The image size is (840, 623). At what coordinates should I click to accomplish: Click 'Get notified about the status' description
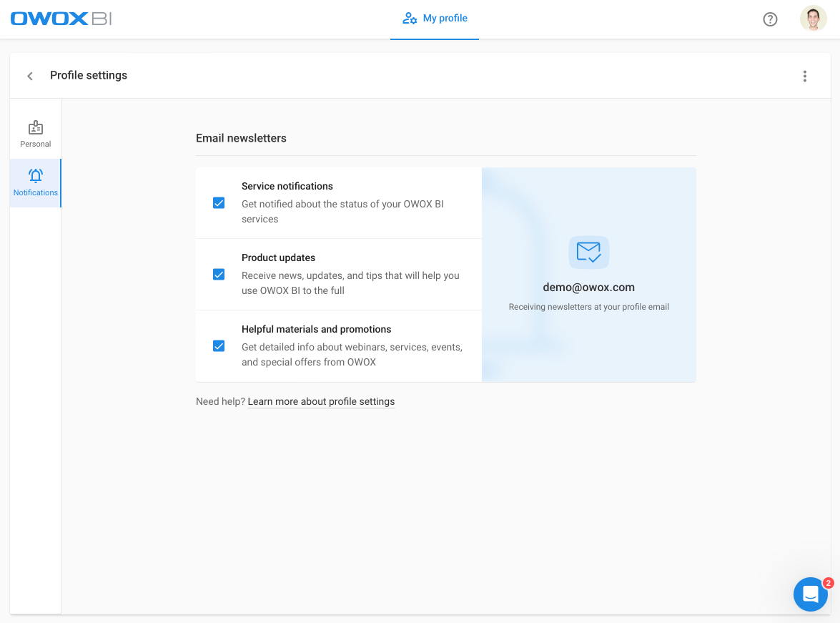pyautogui.click(x=342, y=211)
